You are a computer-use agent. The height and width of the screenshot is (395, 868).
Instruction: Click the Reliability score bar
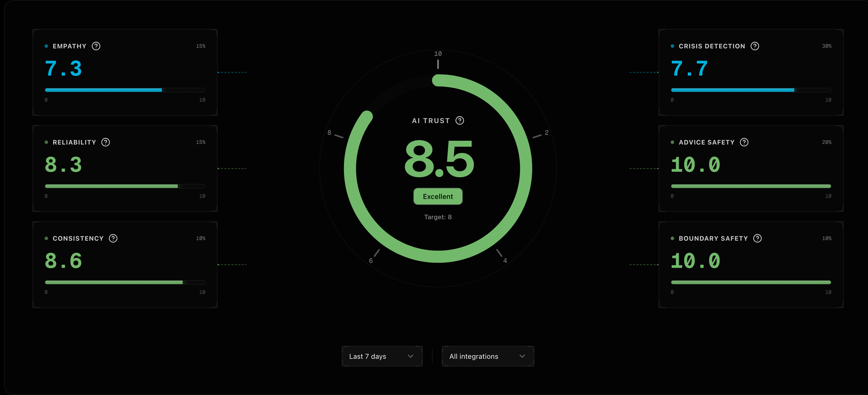125,186
